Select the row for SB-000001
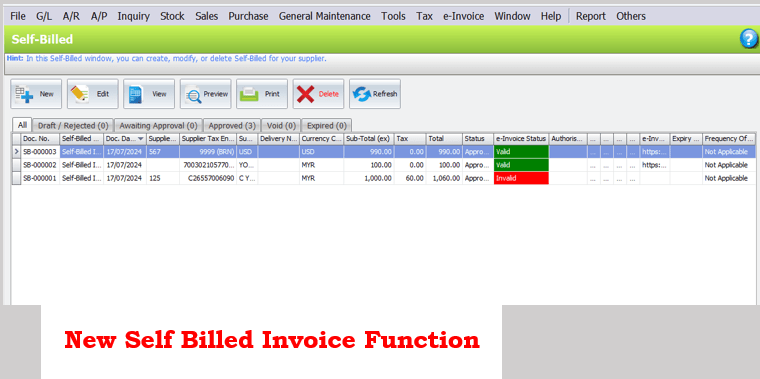 384,178
